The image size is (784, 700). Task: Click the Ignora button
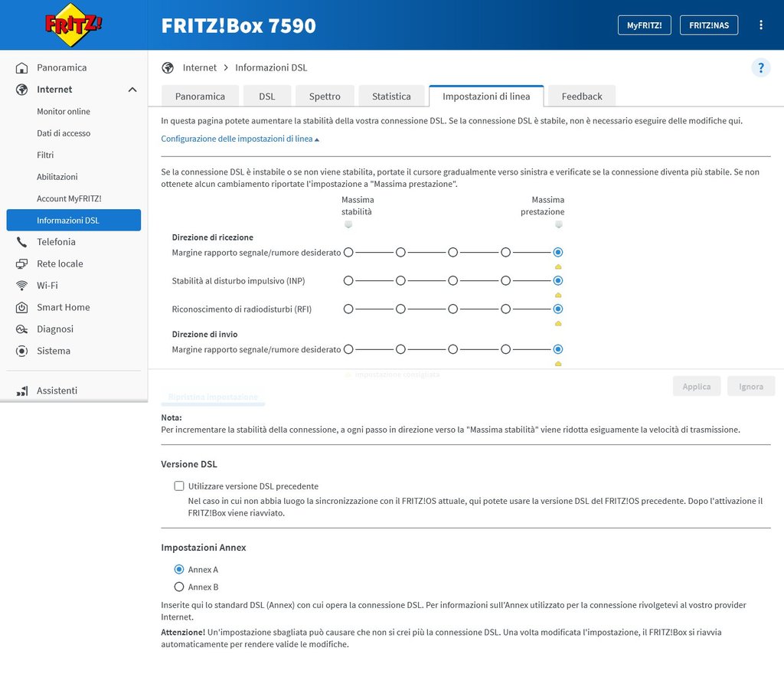point(751,386)
